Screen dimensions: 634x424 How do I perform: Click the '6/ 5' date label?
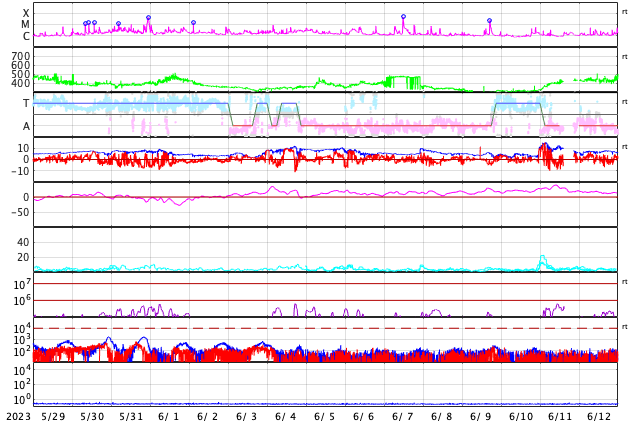tap(324, 416)
